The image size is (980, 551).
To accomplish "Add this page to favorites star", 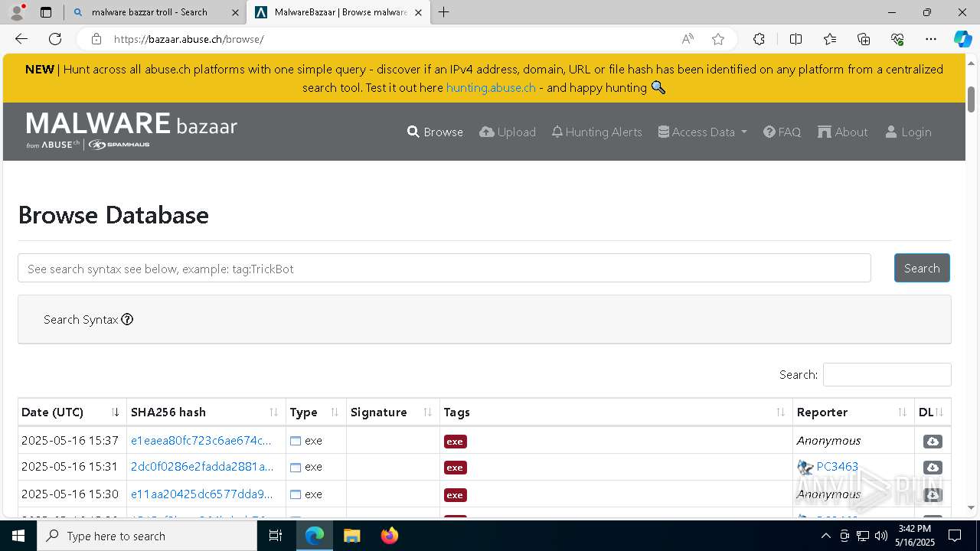I will [x=717, y=39].
